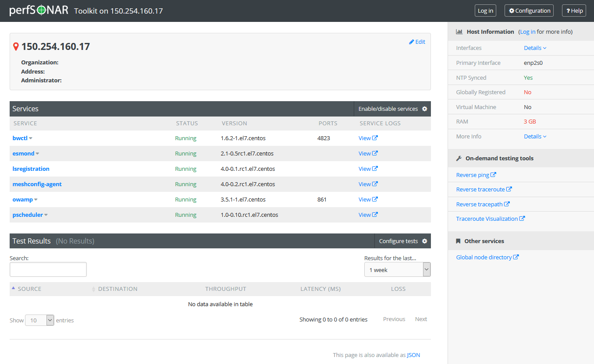Click the Host Information bar chart icon
The width and height of the screenshot is (594, 364).
(459, 32)
